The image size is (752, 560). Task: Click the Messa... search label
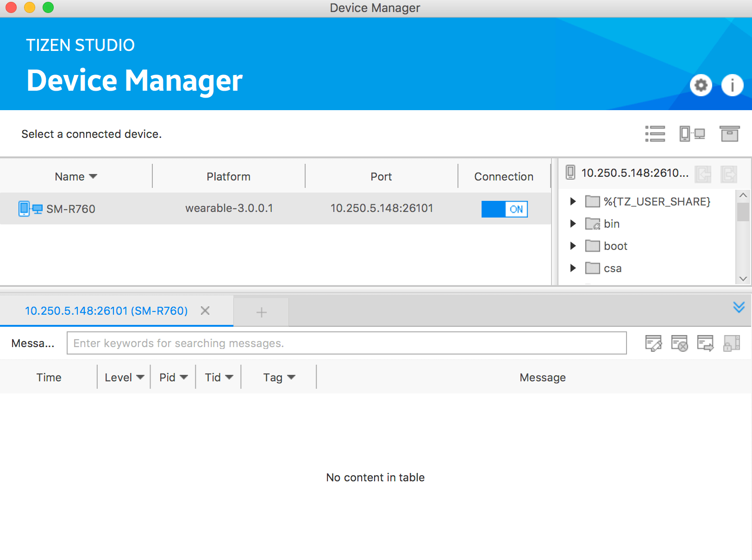tap(33, 343)
